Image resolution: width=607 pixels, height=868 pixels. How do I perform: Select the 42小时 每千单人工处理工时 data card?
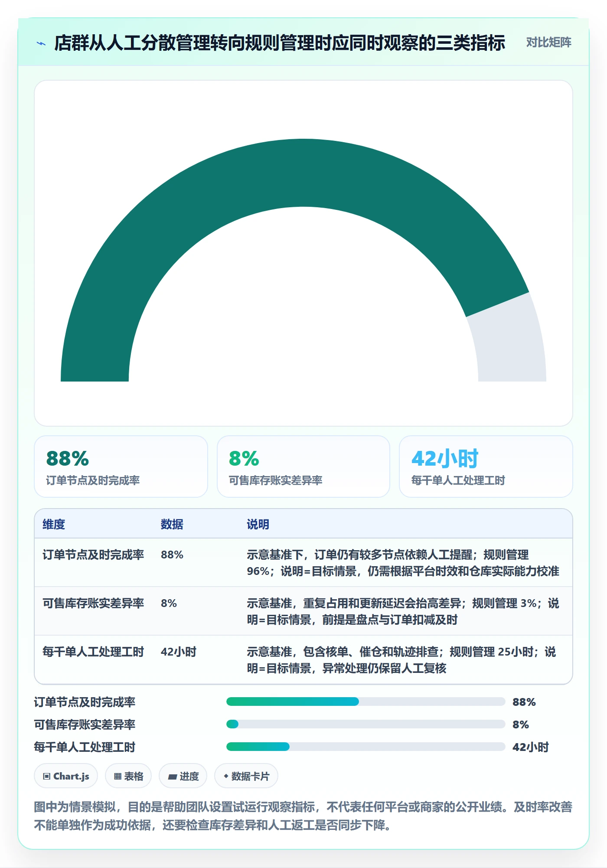tap(486, 467)
